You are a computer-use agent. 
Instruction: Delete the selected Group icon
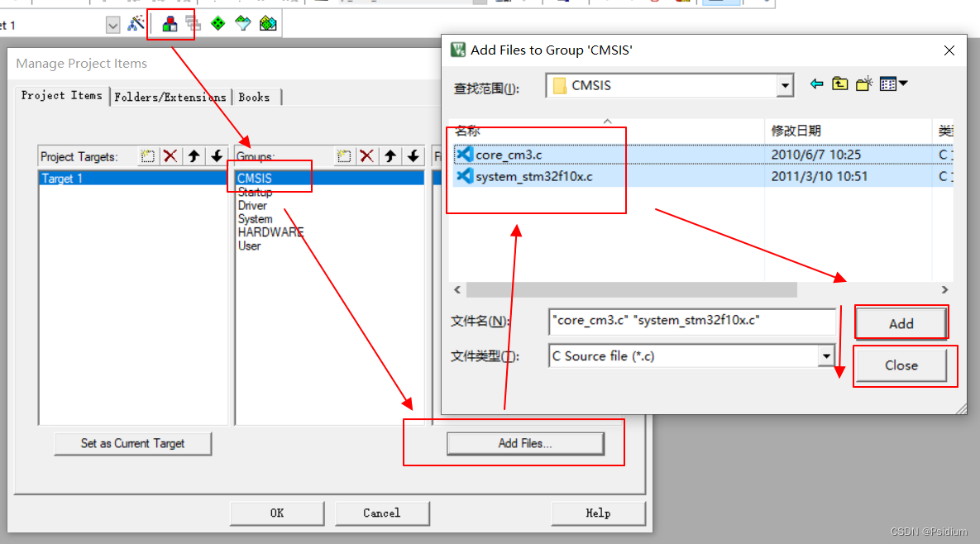click(x=367, y=156)
